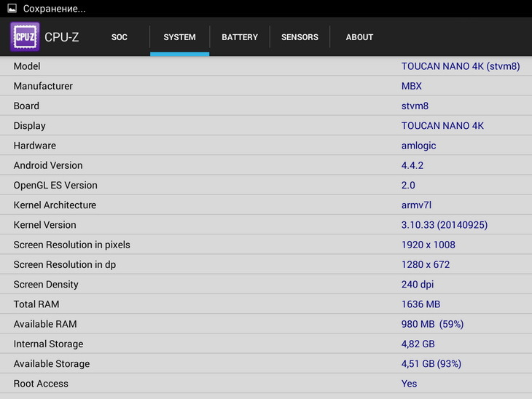Go to the ABOUT tab
Viewport: 532px width, 399px height.
pos(359,37)
